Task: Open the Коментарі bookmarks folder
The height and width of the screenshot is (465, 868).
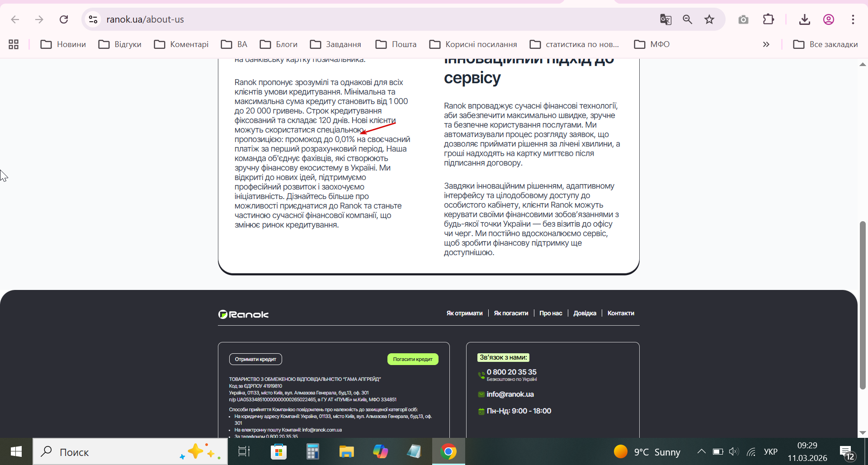Action: point(181,44)
